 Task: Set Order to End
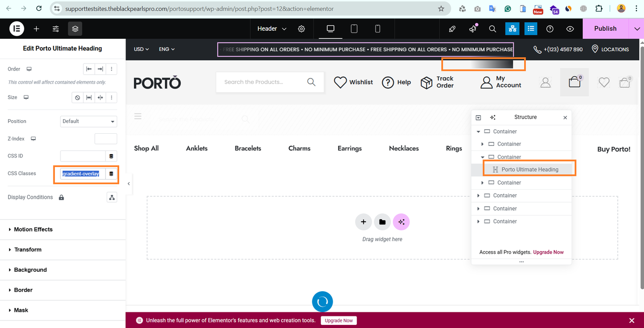(x=100, y=69)
